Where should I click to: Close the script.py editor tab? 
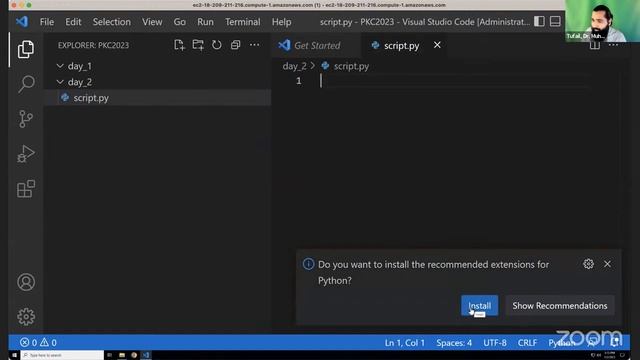pos(437,45)
